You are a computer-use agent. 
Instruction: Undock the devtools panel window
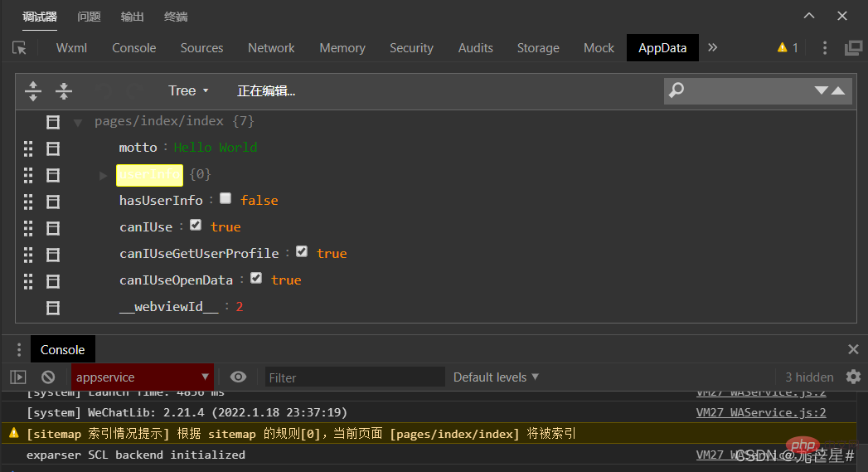tap(853, 48)
